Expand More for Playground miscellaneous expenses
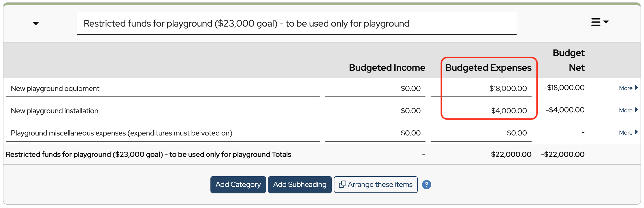Image resolution: width=644 pixels, height=208 pixels. 628,133
